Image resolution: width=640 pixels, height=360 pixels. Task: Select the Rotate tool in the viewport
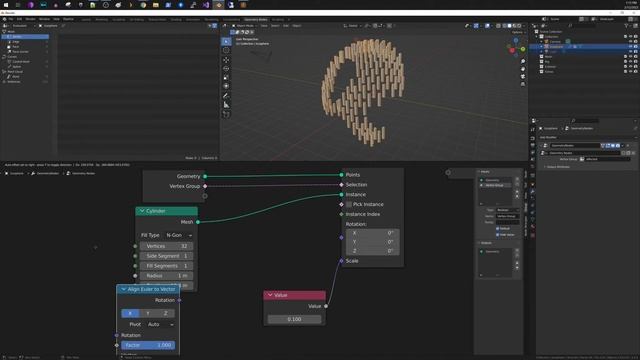tap(226, 69)
